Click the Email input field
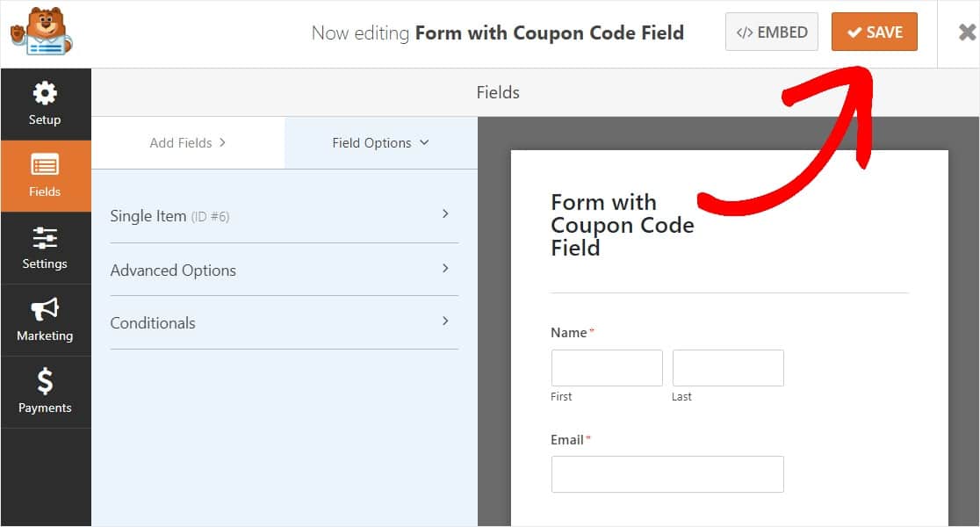Viewport: 980px width, 527px height. pyautogui.click(x=667, y=474)
